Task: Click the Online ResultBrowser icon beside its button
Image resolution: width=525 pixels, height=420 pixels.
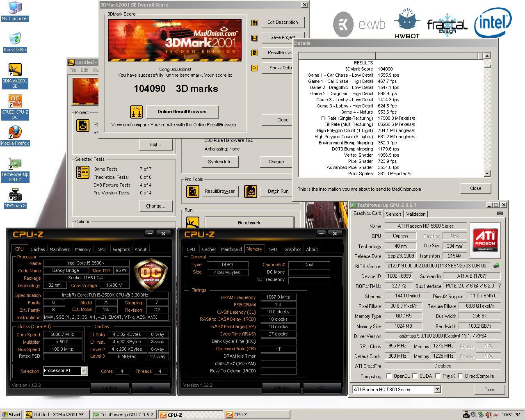Action: point(137,112)
